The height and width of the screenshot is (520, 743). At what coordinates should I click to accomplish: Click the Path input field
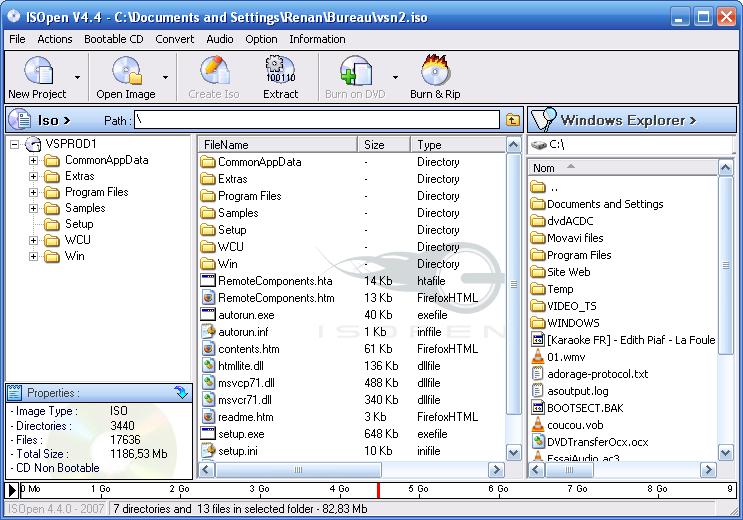317,119
